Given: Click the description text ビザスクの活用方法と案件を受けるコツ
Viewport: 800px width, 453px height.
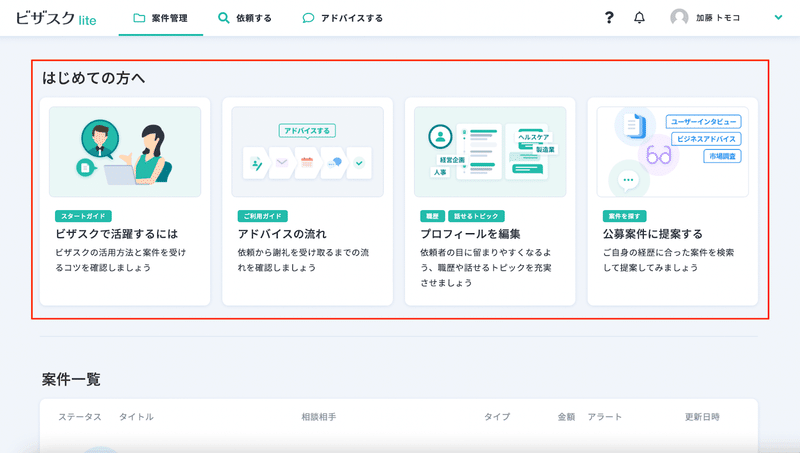Looking at the screenshot, I should coord(120,260).
